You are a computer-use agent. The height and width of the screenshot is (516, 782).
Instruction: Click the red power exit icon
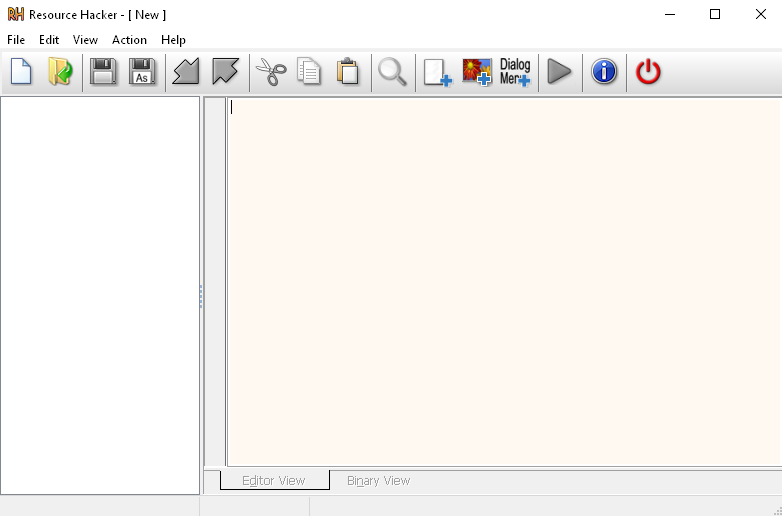point(649,72)
